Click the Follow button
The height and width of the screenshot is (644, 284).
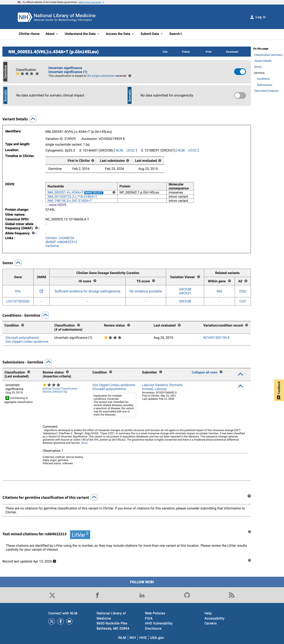point(186,52)
